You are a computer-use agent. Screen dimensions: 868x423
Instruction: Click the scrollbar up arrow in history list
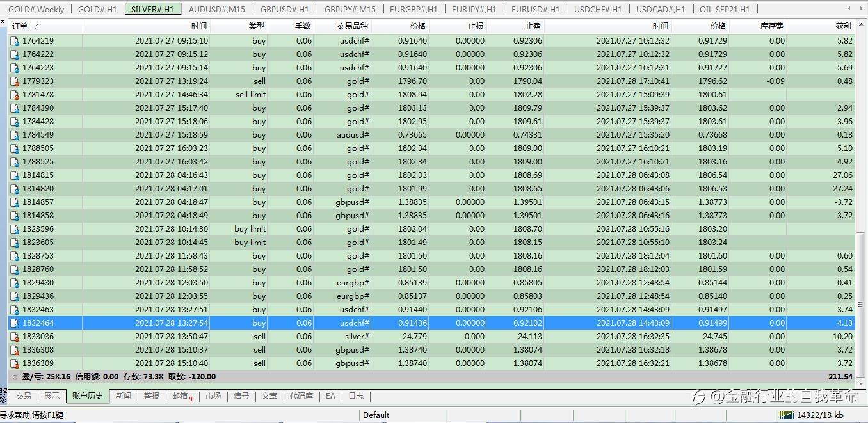pyautogui.click(x=862, y=25)
